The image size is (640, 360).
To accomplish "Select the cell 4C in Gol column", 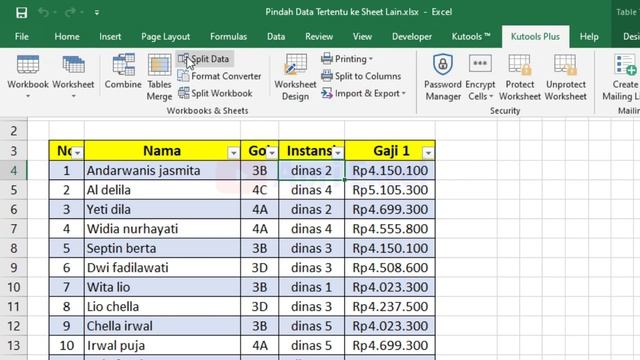I will point(260,190).
